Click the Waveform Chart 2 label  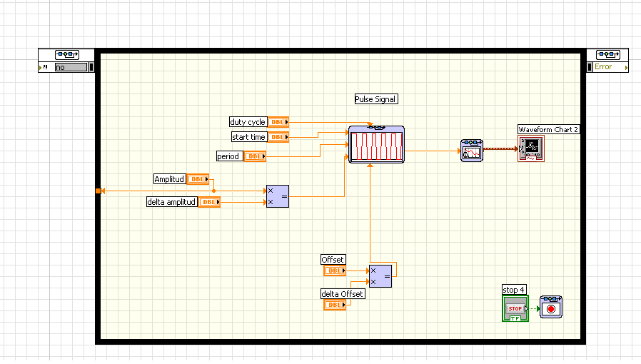click(548, 129)
